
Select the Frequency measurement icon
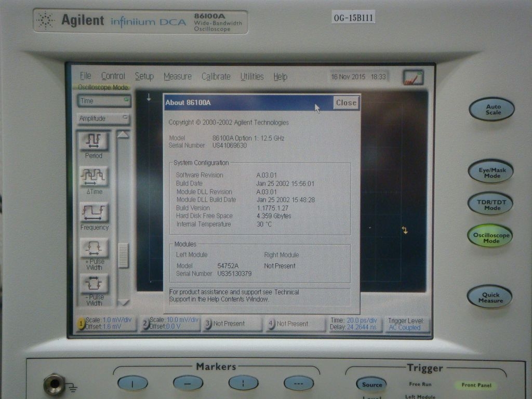[94, 212]
